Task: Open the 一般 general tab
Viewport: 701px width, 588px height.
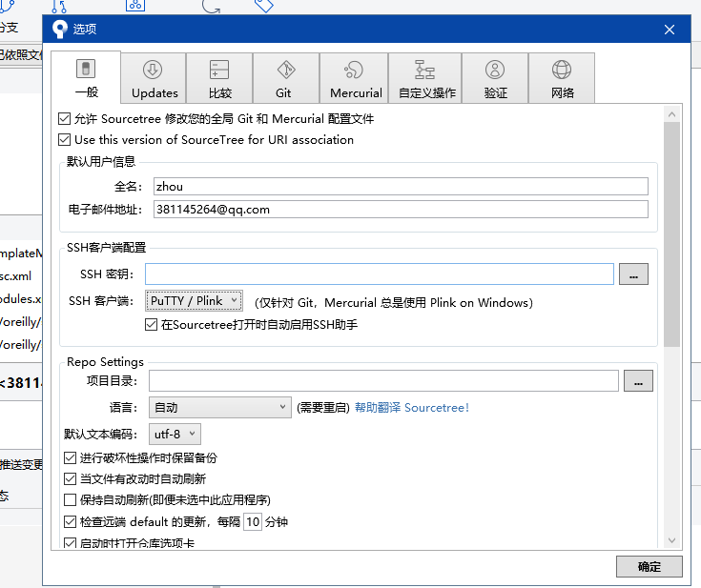Action: pyautogui.click(x=86, y=77)
